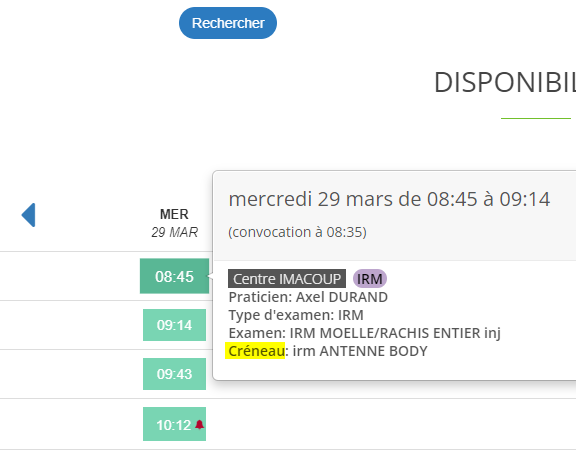Click the Type d'examen IRM line
This screenshot has width=576, height=452.
296,315
